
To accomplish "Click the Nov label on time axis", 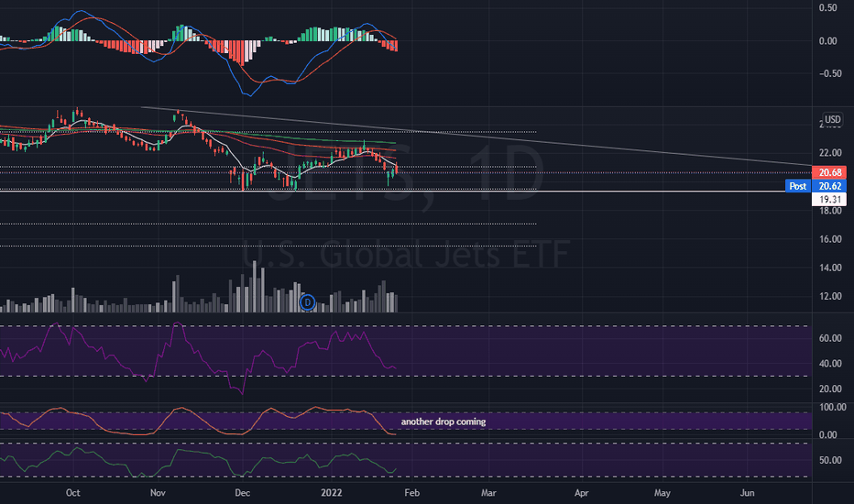I will pos(158,493).
